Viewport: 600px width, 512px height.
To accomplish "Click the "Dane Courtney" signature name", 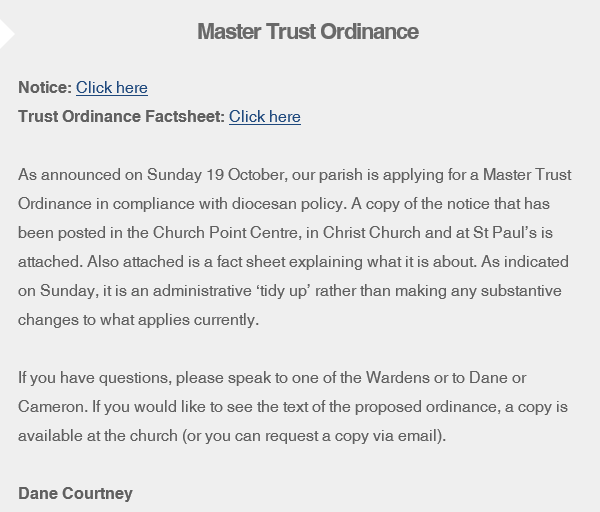I will click(75, 494).
